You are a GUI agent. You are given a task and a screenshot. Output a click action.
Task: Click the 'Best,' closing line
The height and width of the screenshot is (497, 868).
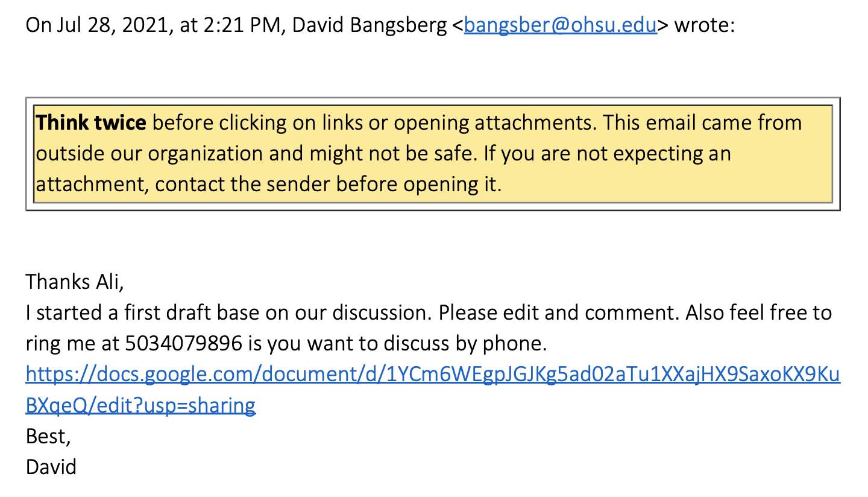pyautogui.click(x=48, y=436)
